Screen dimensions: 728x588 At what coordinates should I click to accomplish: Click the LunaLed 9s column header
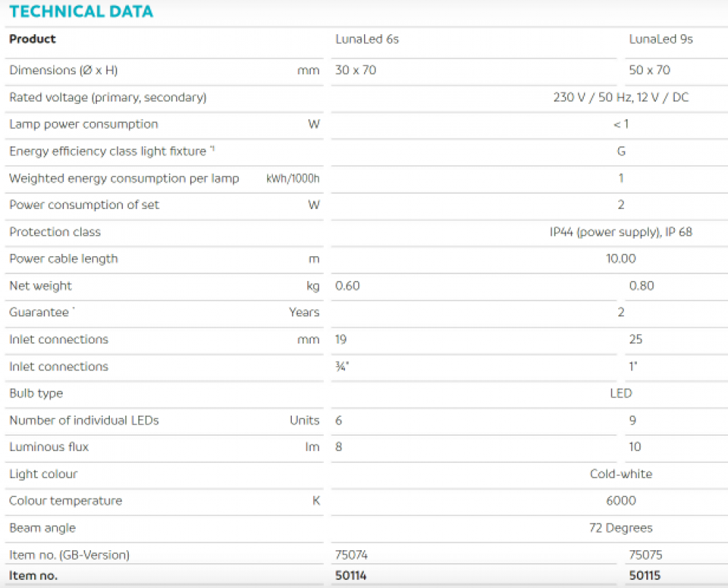(x=661, y=39)
